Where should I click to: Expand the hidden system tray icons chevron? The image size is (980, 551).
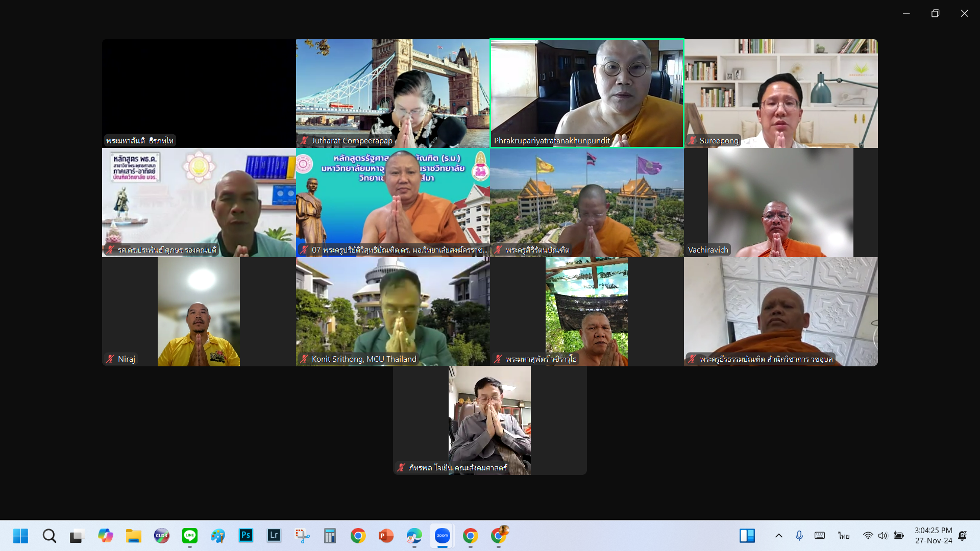pos(779,536)
